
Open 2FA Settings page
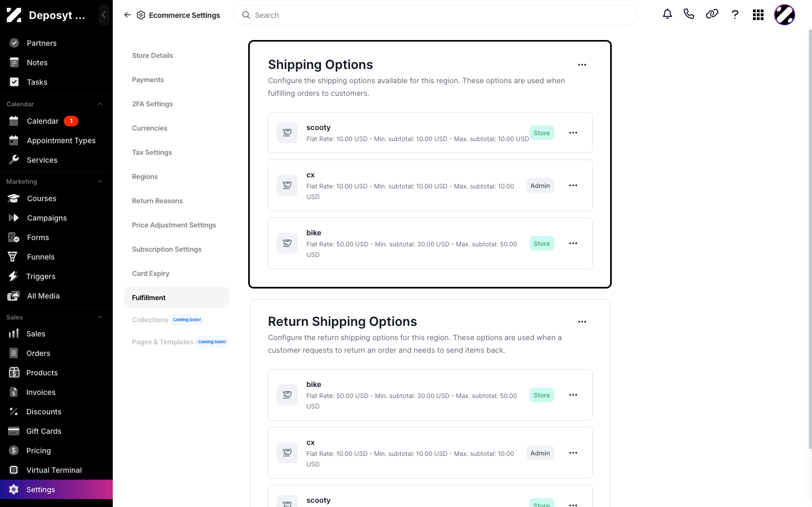[152, 104]
